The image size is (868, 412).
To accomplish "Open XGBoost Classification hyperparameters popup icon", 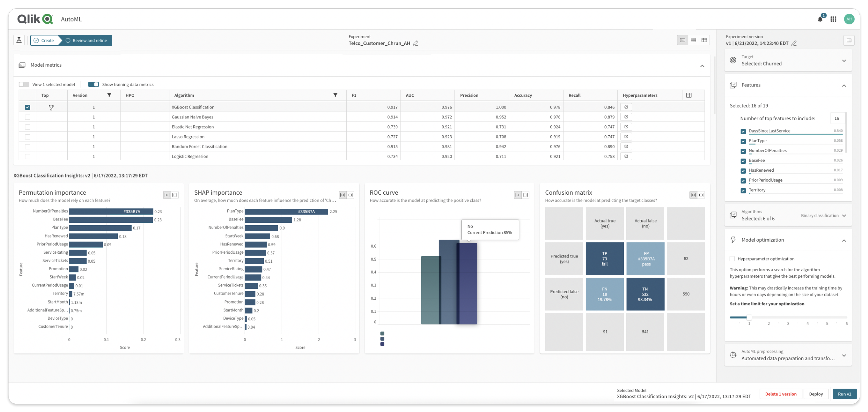I will tap(626, 107).
